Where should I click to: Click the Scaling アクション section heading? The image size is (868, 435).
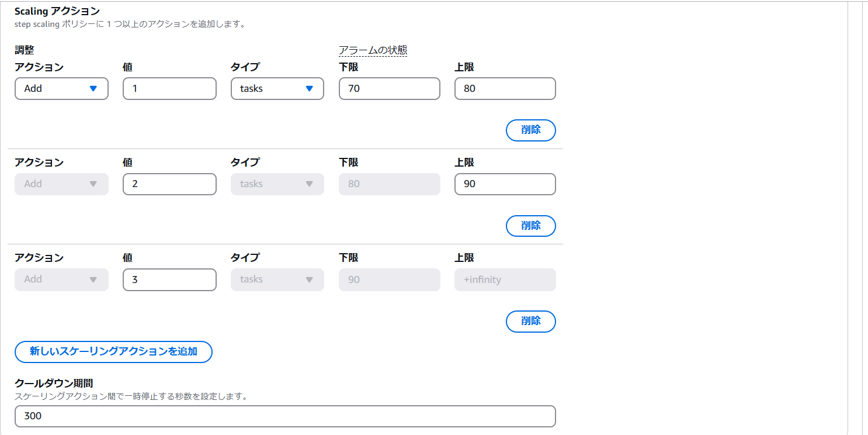pyautogui.click(x=57, y=11)
